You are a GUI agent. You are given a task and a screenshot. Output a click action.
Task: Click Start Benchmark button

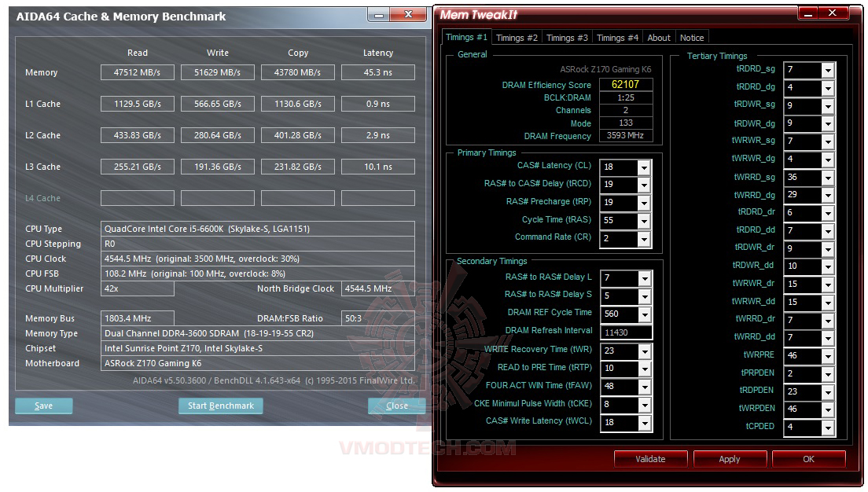coord(221,406)
